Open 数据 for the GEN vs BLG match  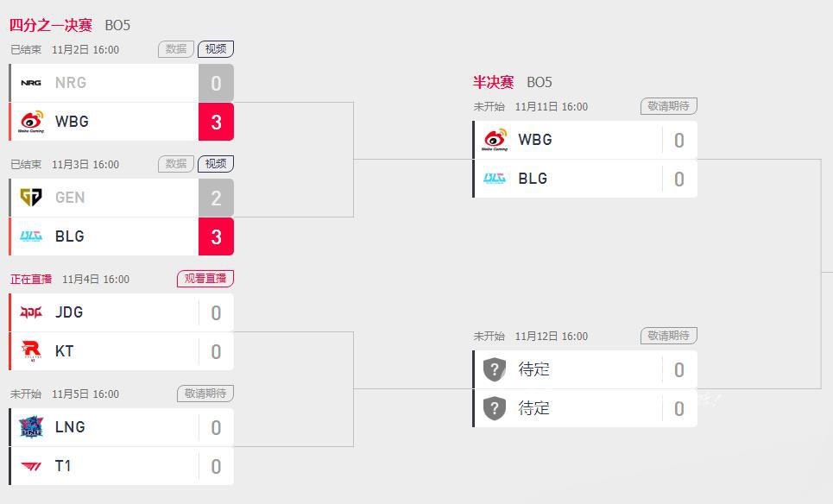point(176,164)
